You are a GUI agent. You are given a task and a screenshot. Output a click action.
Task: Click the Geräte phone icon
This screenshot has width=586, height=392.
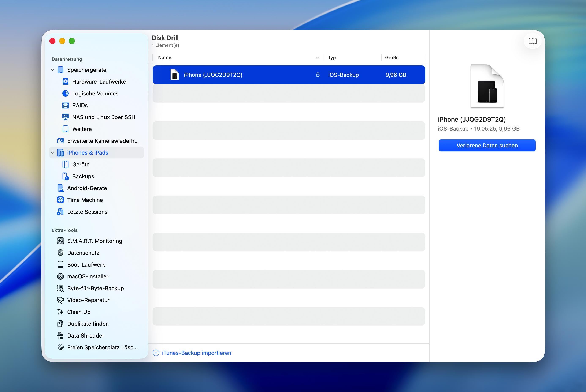(x=66, y=165)
